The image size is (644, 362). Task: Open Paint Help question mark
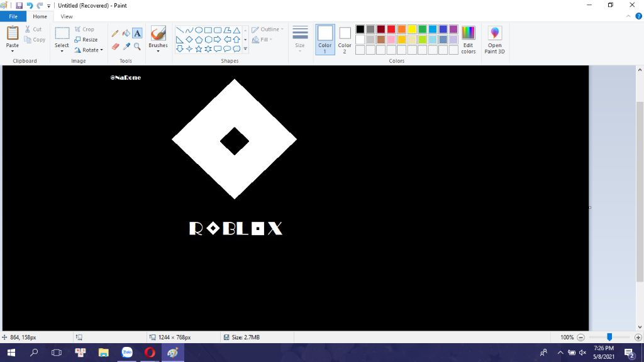pyautogui.click(x=639, y=16)
